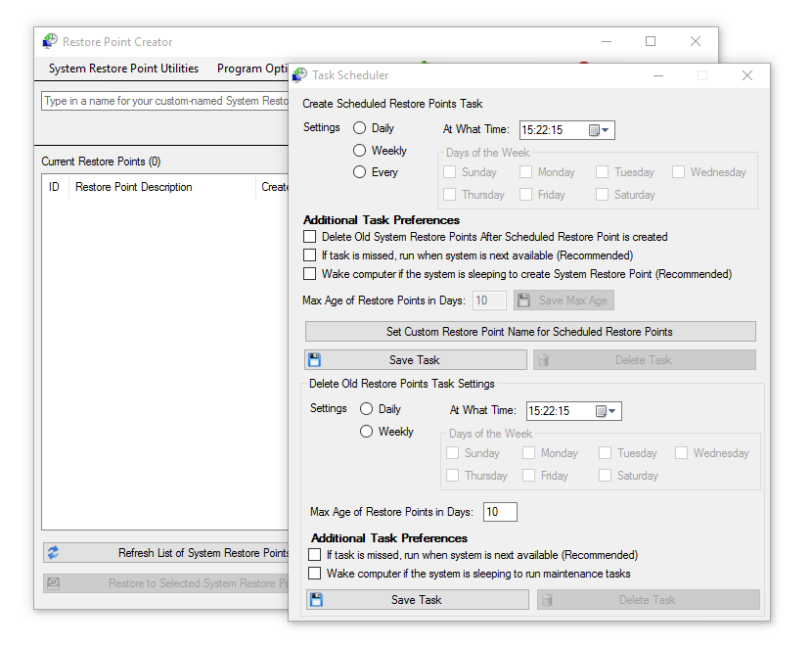Check Wake computer to create System Restore Point
This screenshot has height=648, width=812.
click(x=310, y=273)
